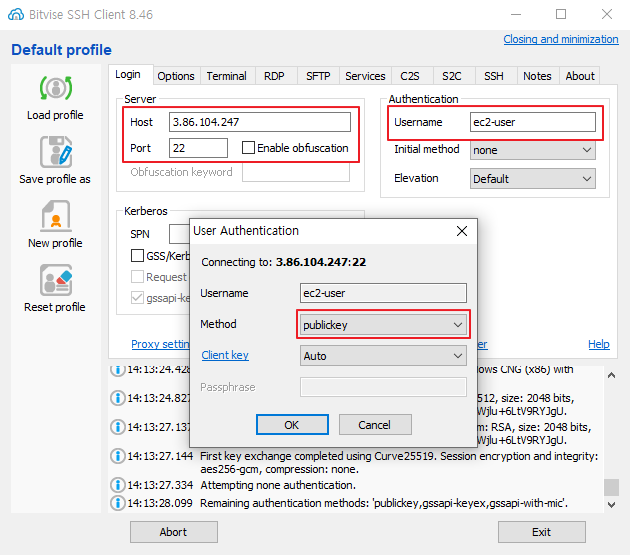This screenshot has width=630, height=555.
Task: Open the About tab
Action: coord(580,76)
